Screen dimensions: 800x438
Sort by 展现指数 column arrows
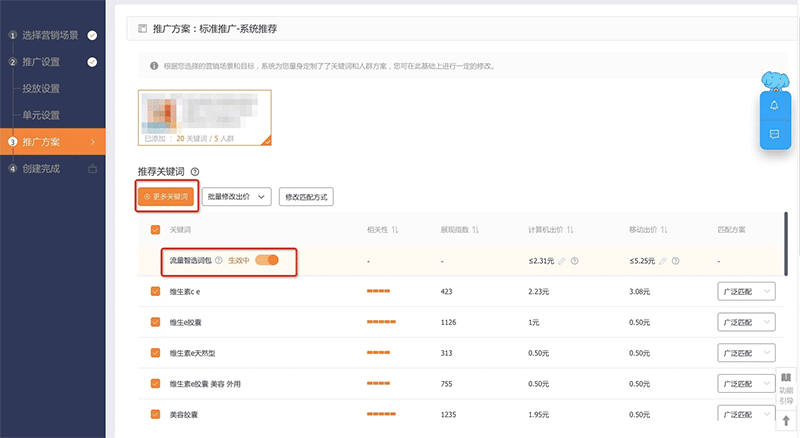pyautogui.click(x=475, y=230)
